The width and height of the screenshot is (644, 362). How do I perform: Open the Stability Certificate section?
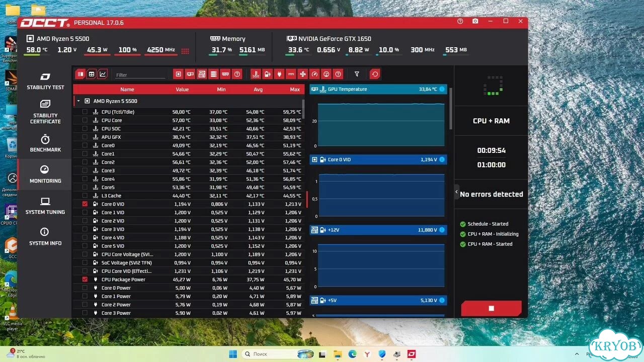point(45,112)
